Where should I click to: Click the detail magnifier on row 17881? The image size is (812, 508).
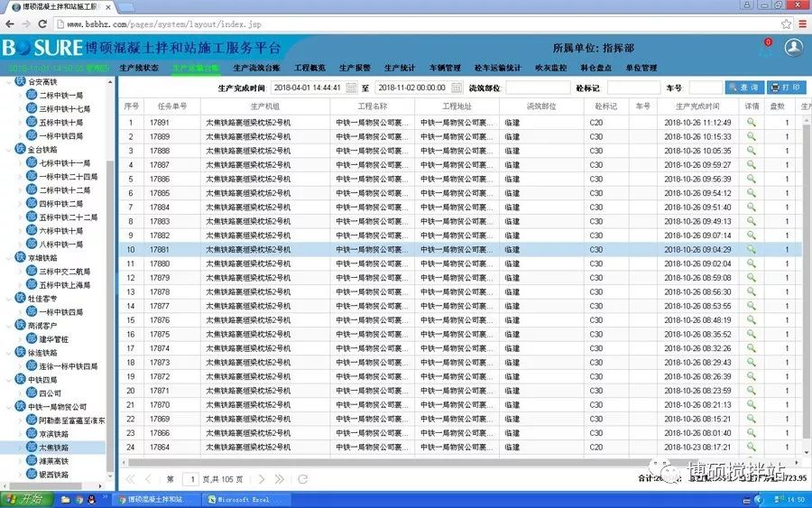(751, 249)
